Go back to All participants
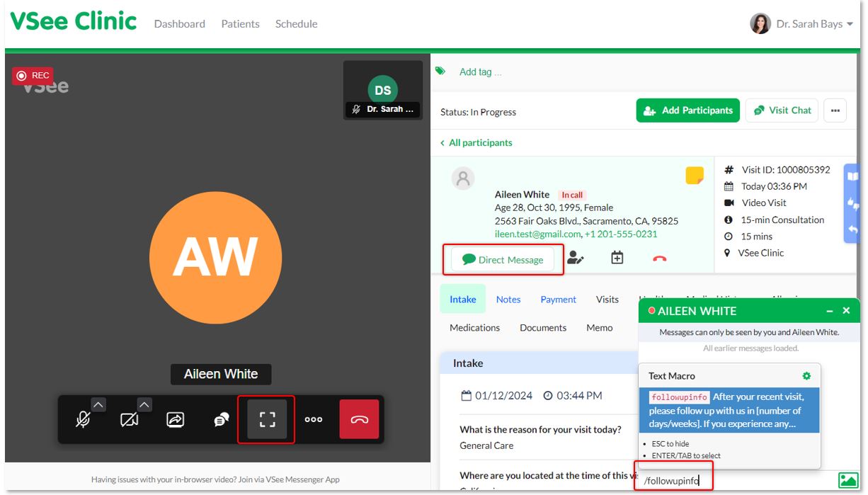The image size is (868, 495). 476,142
